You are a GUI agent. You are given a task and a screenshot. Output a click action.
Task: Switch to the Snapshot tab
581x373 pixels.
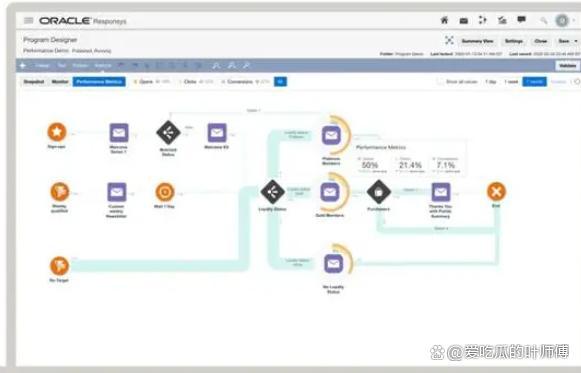(x=34, y=81)
